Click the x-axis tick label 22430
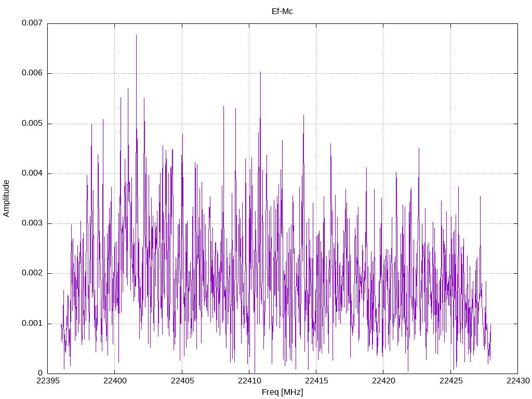Screen dimensions: 532x399 (x=518, y=381)
